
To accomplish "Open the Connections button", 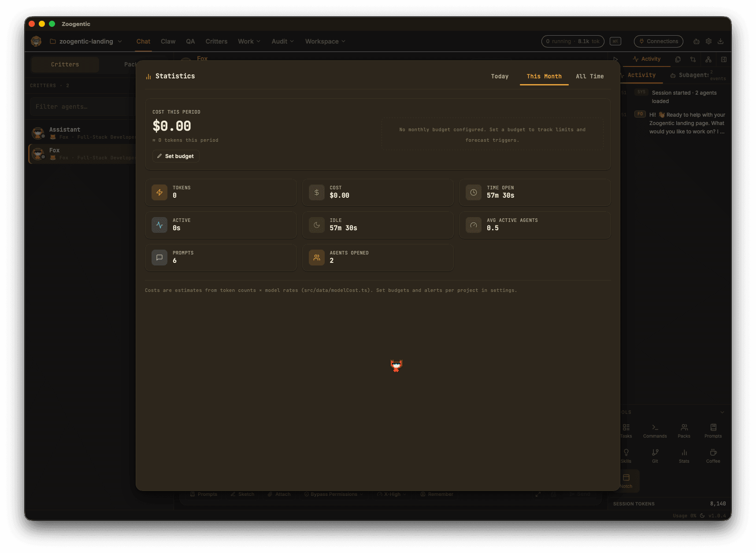I will [658, 41].
